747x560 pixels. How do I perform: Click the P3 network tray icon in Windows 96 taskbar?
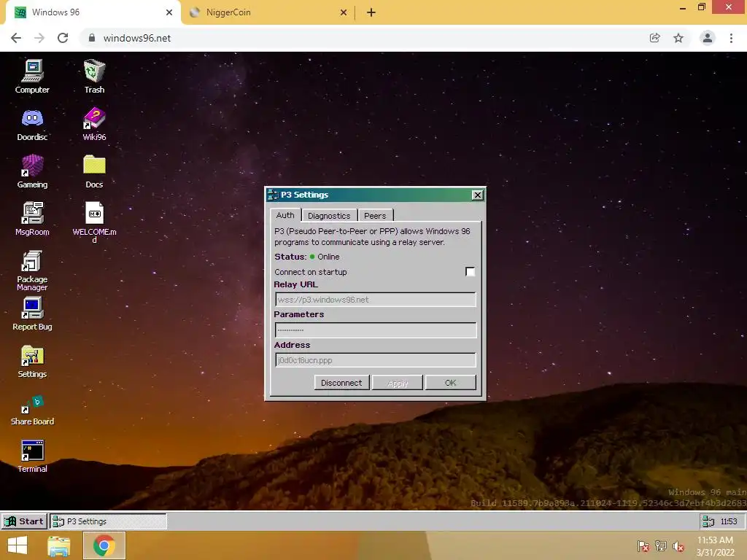(708, 521)
